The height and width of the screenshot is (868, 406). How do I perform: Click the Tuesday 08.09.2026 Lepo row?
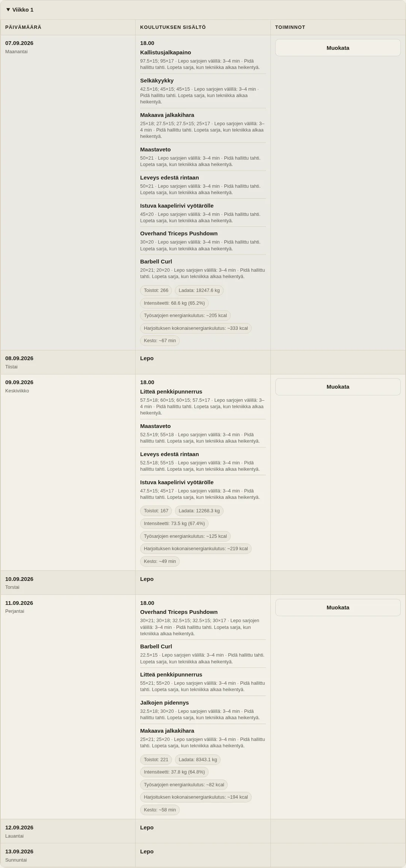pyautogui.click(x=203, y=362)
